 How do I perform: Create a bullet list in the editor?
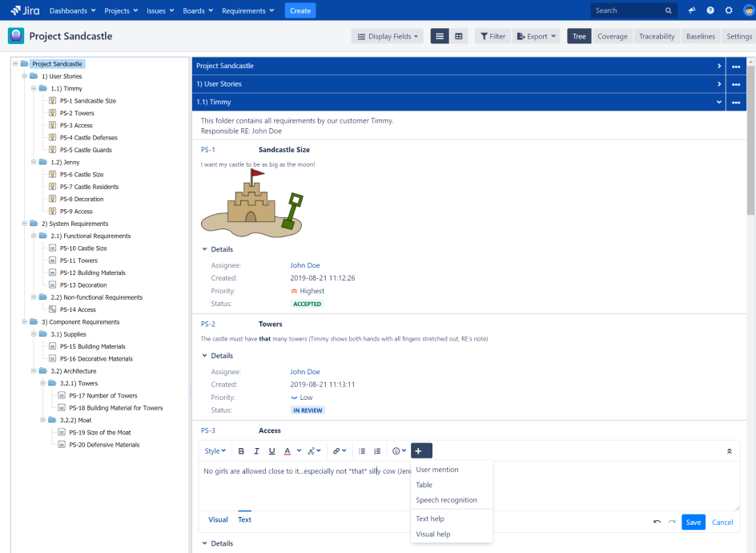click(361, 450)
